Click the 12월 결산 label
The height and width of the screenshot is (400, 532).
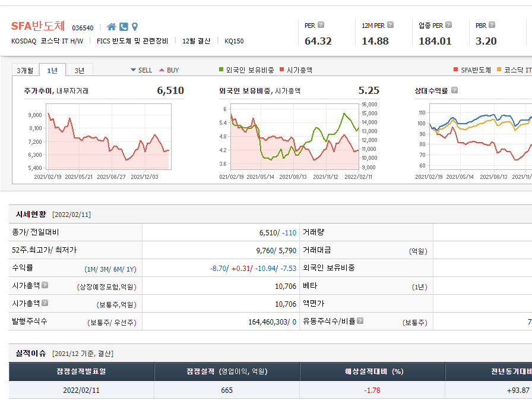click(197, 41)
